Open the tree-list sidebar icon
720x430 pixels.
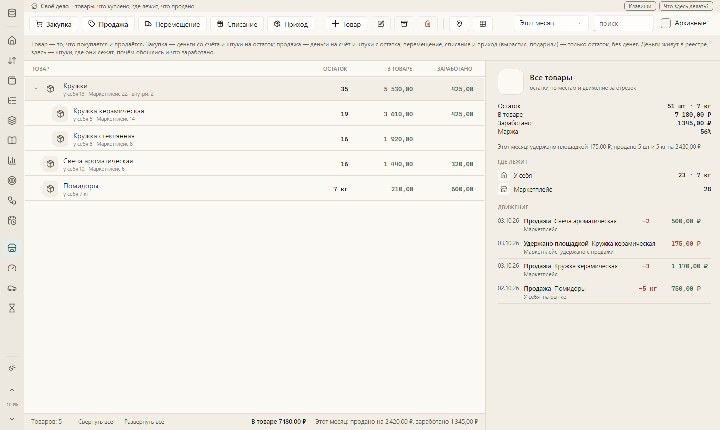tap(12, 100)
